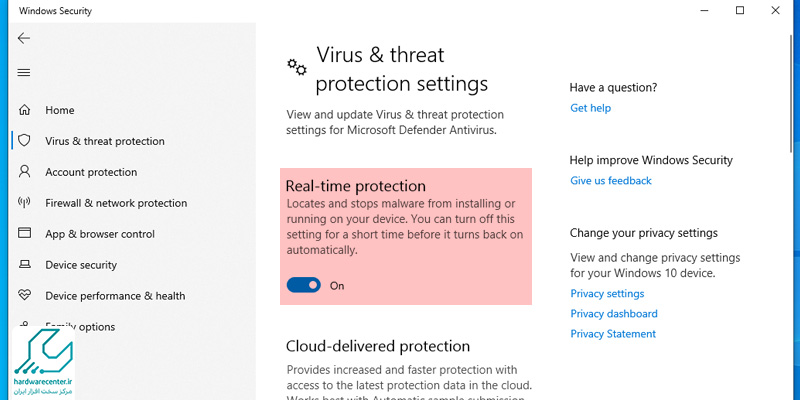
Task: Click the Device performance heart icon
Action: 24,295
